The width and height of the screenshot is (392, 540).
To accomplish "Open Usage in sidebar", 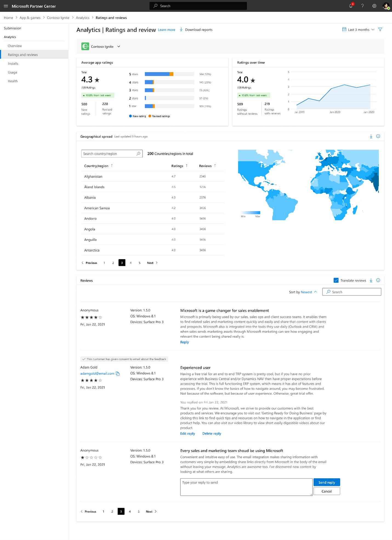I will 12,72.
